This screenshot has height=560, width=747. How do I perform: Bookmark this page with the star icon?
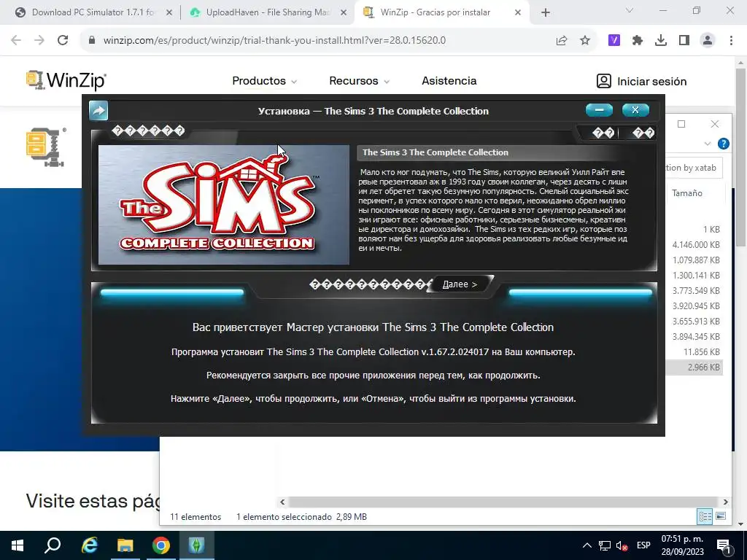point(585,41)
